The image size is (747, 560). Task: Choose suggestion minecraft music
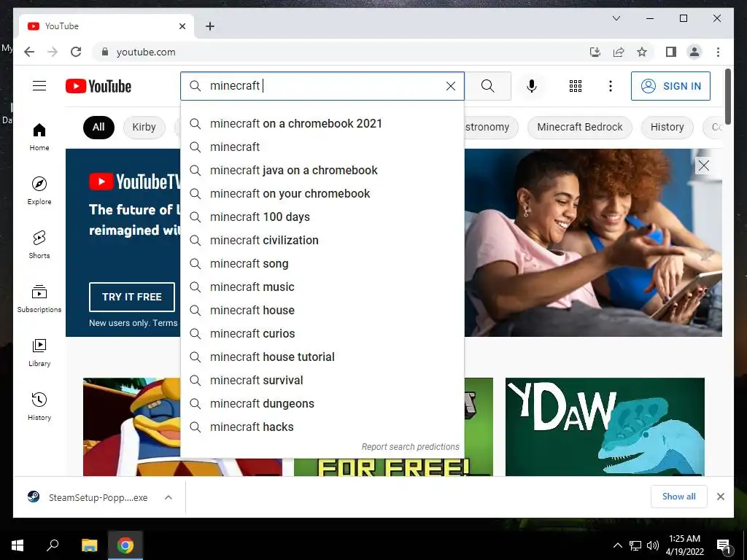322,287
